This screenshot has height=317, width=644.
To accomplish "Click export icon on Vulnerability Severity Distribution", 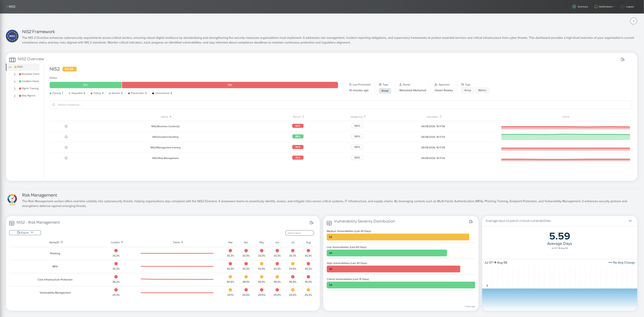I will 471,222.
